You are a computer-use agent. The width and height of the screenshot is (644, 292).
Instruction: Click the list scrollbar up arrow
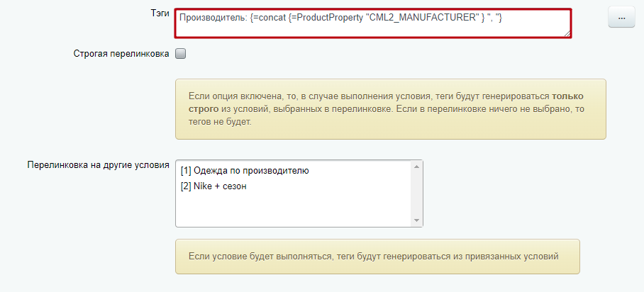click(416, 167)
